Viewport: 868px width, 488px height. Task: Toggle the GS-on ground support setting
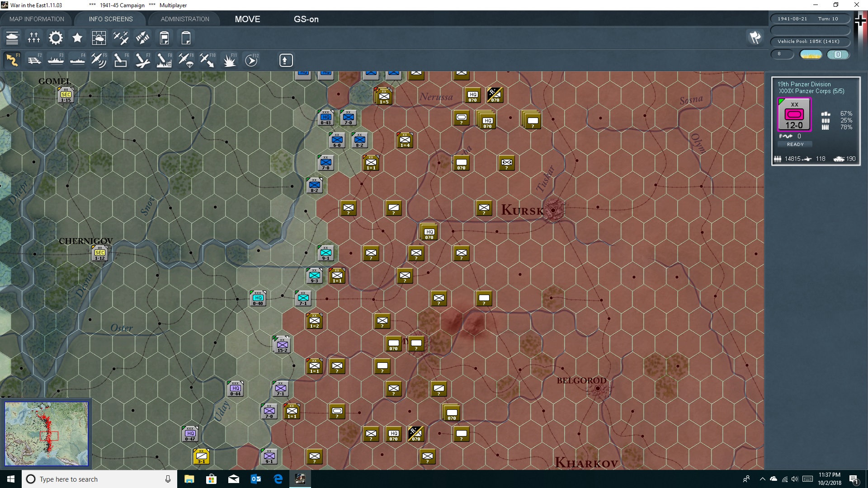pos(306,19)
